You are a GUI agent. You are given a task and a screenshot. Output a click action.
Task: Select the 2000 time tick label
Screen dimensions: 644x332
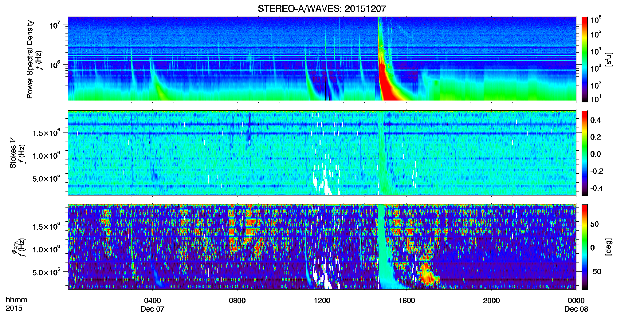pos(491,301)
